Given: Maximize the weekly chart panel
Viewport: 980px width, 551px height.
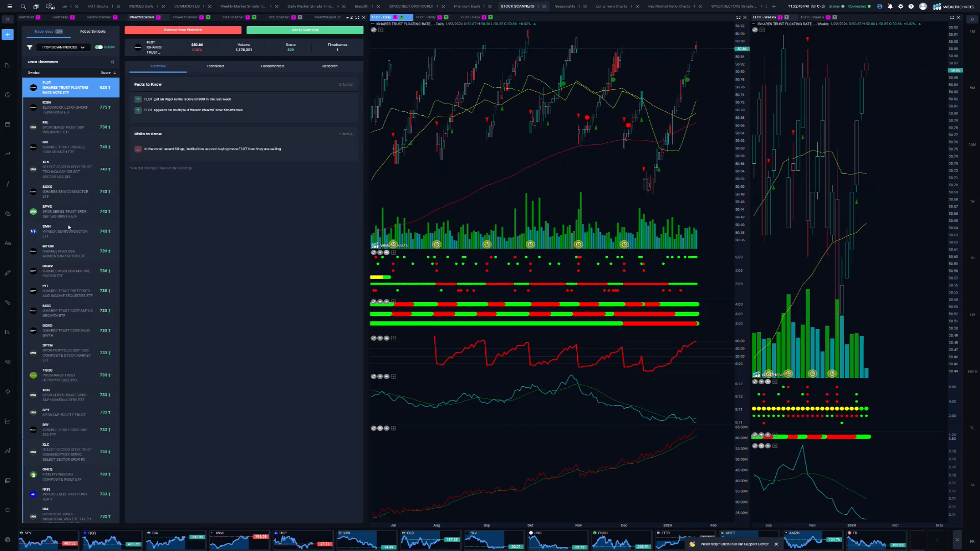Looking at the screenshot, I should pyautogui.click(x=952, y=17).
